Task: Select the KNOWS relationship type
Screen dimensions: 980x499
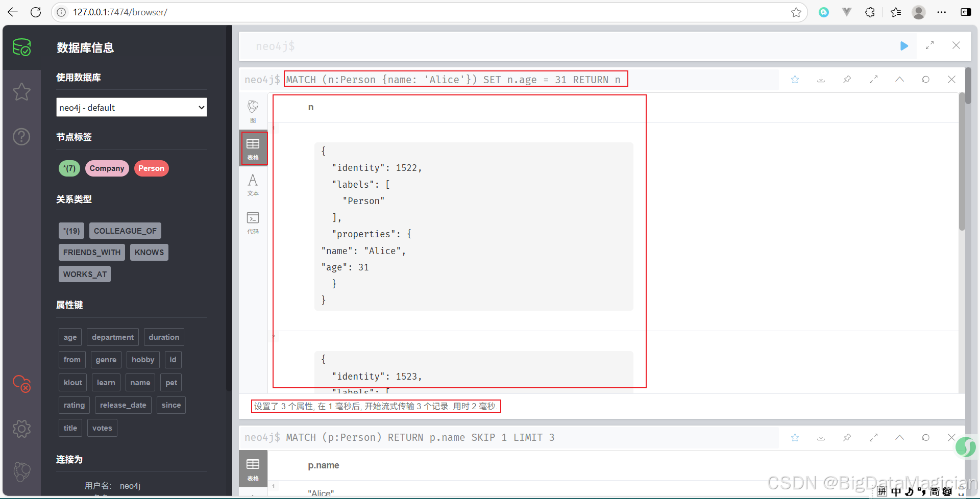Action: pyautogui.click(x=149, y=252)
